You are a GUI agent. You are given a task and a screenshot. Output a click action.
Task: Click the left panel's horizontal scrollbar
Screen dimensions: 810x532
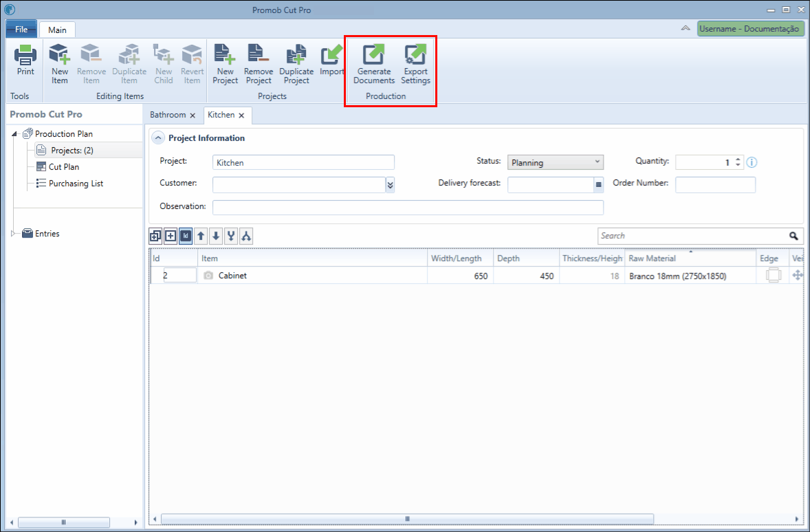click(x=63, y=522)
